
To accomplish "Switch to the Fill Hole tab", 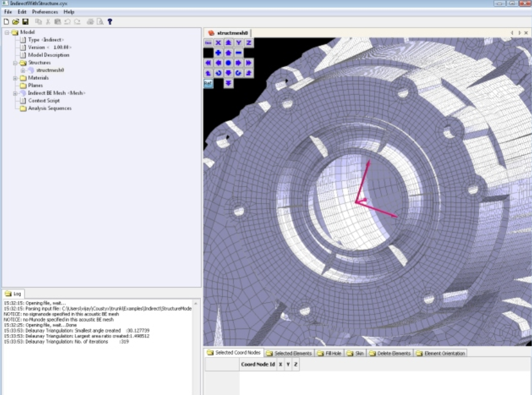I will [x=329, y=353].
